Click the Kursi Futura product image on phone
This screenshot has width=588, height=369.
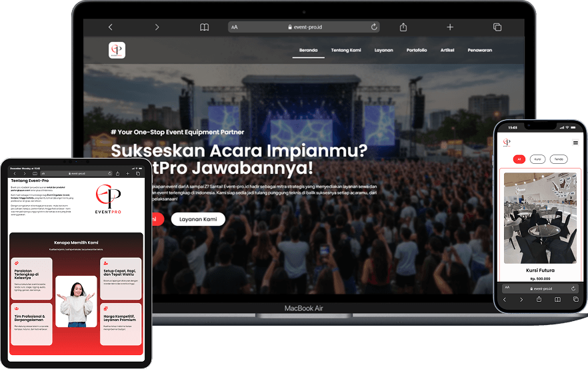point(540,218)
